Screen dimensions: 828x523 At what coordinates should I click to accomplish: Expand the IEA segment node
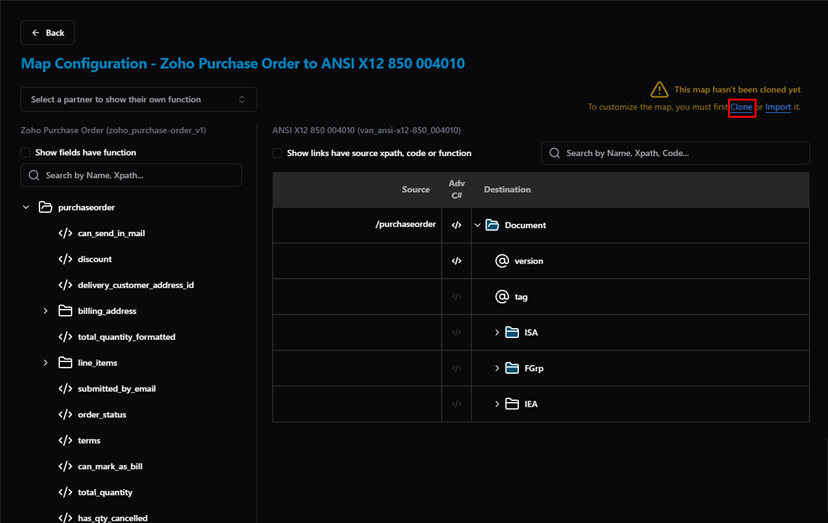[x=497, y=404]
